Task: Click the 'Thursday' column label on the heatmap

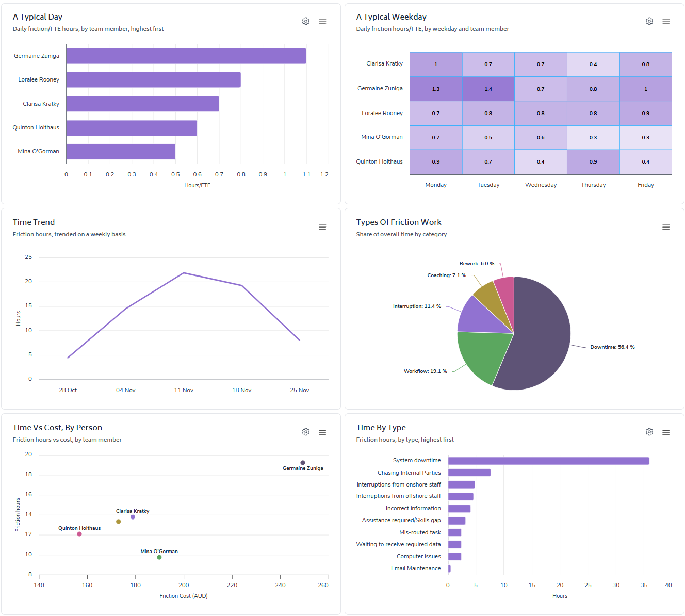Action: click(x=593, y=185)
